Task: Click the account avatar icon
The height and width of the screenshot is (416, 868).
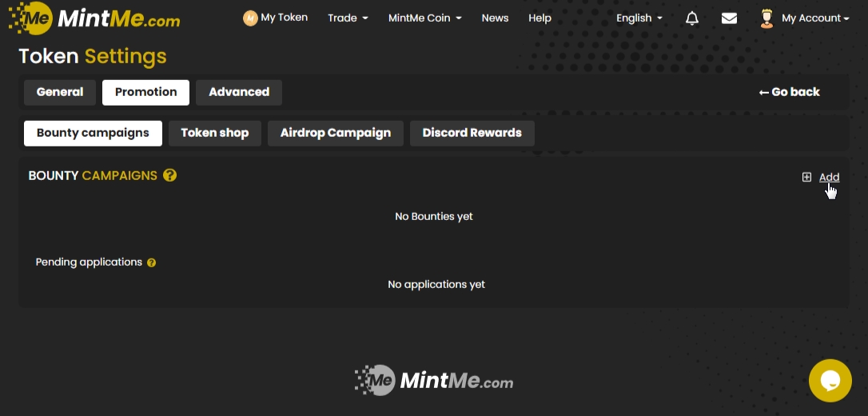Action: coord(766,18)
